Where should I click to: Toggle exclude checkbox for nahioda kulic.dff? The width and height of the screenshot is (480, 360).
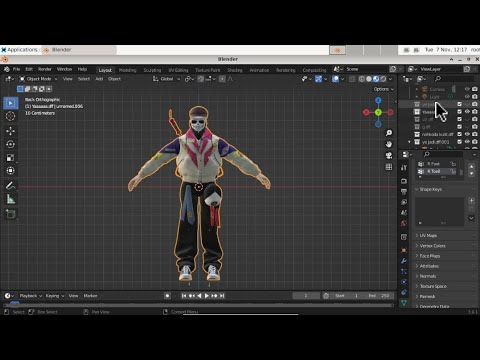click(459, 134)
